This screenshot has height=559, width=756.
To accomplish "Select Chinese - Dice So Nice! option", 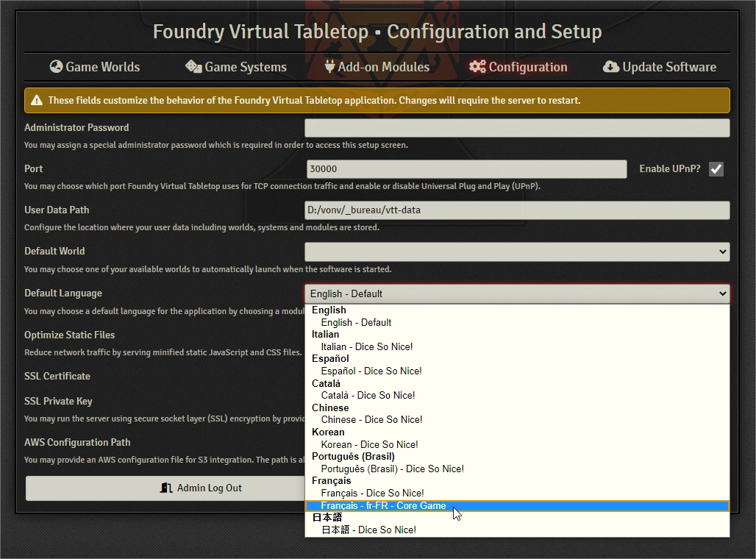I will tap(517, 419).
